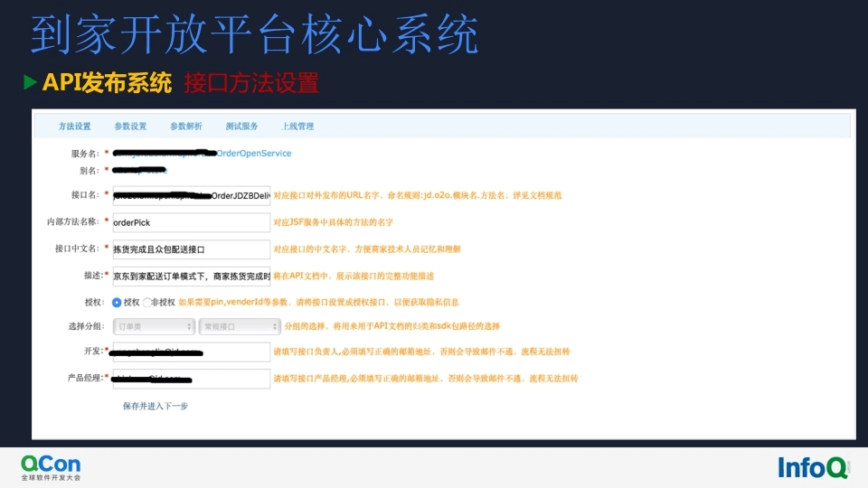The image size is (868, 488).
Task: Open the 常规接口 dropdown
Action: click(240, 326)
